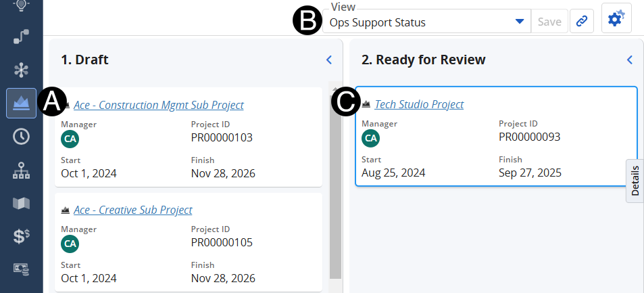
Task: Click the lightbulb icon in sidebar
Action: coord(21,5)
